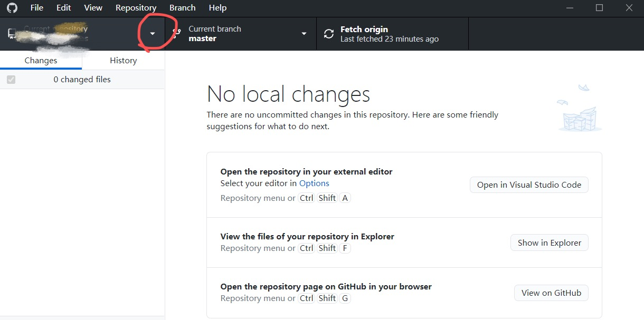Open the Repository menu
This screenshot has height=320, width=644.
coord(136,7)
